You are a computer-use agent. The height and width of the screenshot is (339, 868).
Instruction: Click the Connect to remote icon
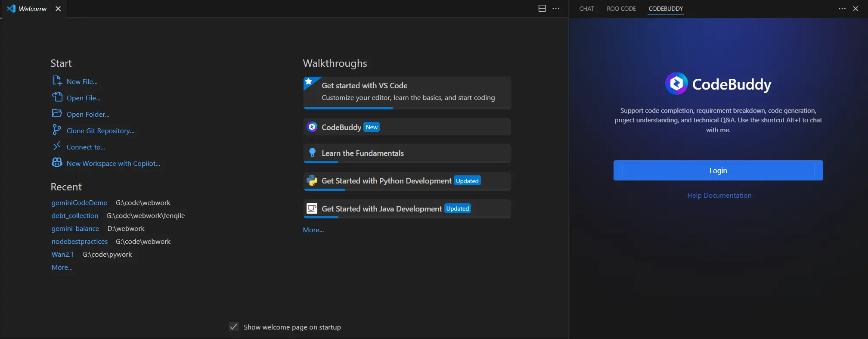[x=57, y=146]
